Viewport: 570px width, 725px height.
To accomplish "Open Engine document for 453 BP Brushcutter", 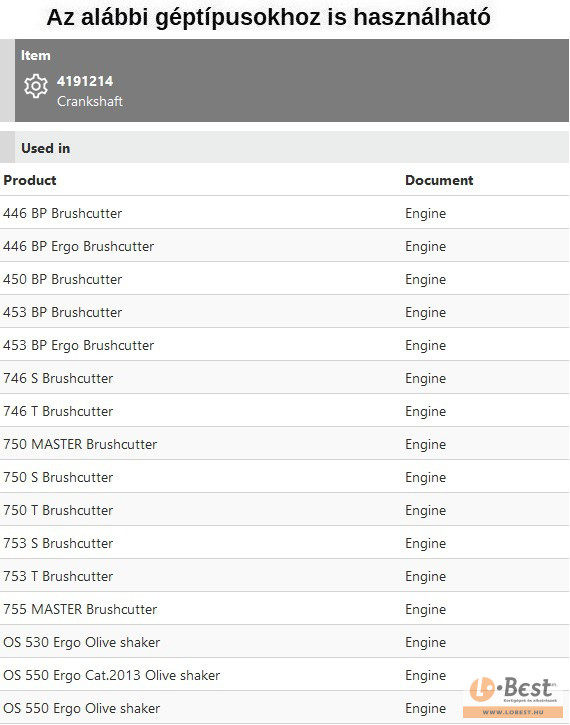I will pos(425,313).
